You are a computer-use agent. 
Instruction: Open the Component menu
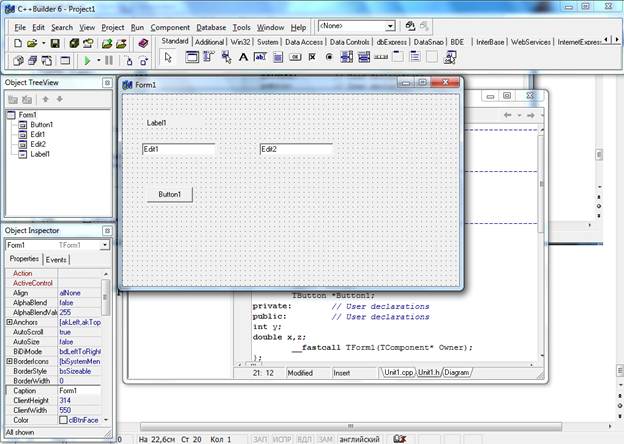tap(170, 27)
